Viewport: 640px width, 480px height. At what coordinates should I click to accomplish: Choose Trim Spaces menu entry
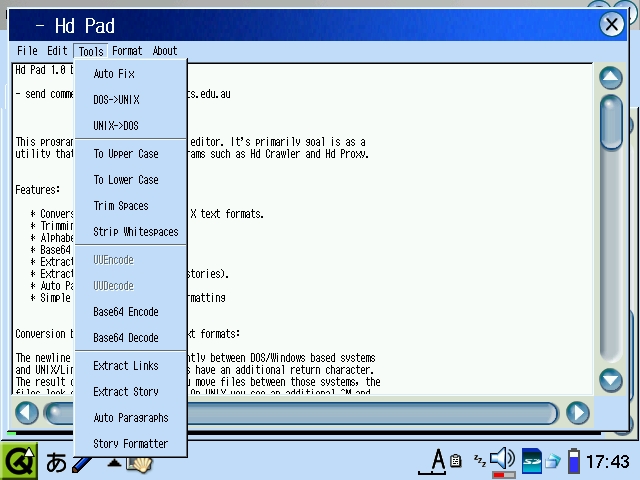(121, 206)
